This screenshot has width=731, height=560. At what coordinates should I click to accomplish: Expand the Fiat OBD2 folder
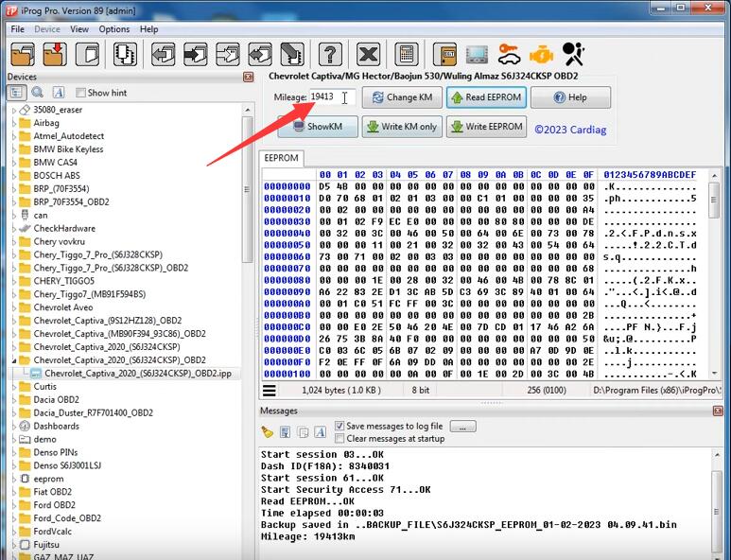pyautogui.click(x=14, y=492)
